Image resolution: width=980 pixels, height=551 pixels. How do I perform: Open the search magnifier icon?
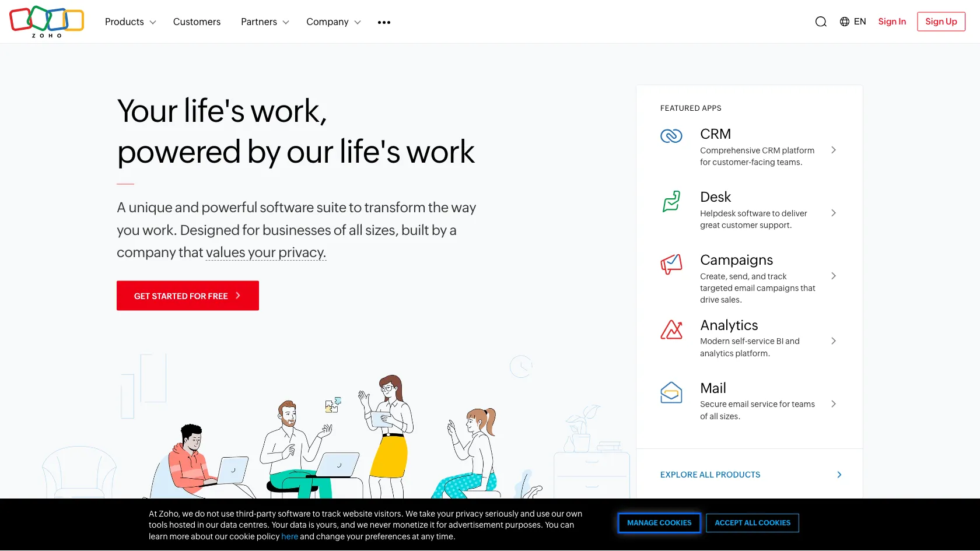[821, 22]
